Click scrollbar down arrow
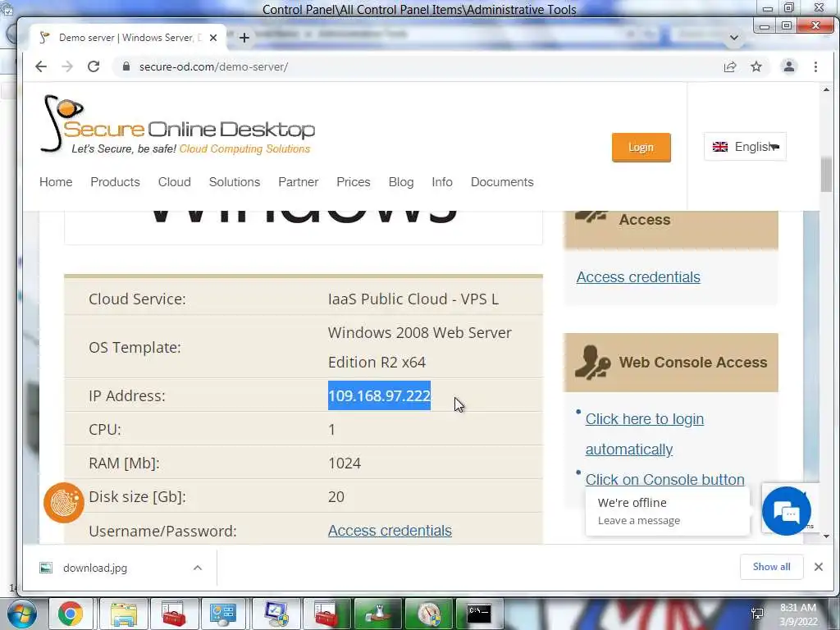 (x=826, y=536)
